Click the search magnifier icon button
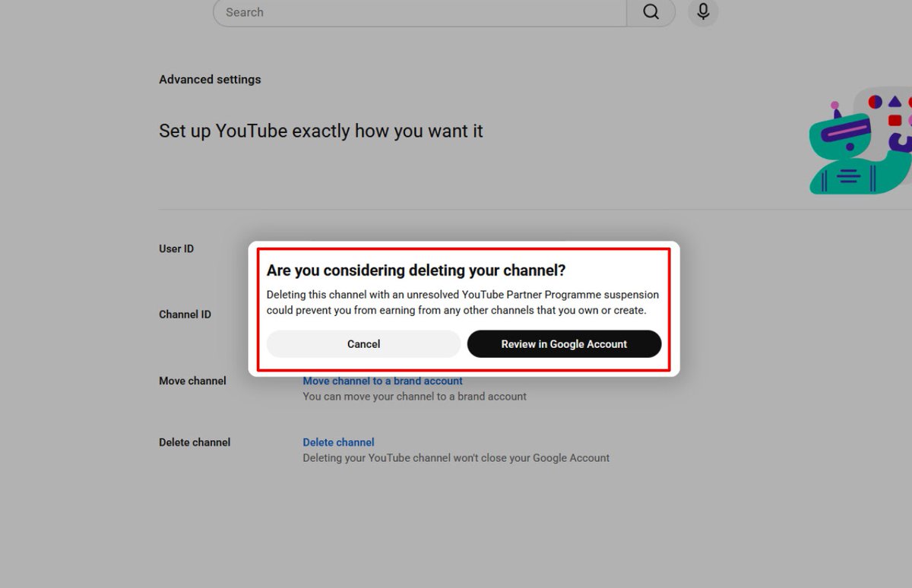Image resolution: width=912 pixels, height=588 pixels. (x=651, y=12)
